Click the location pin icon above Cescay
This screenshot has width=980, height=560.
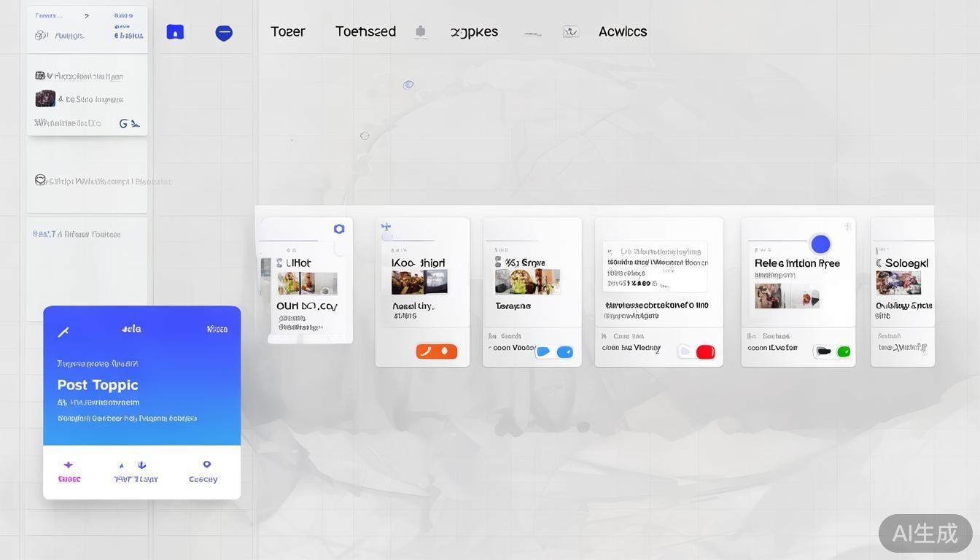tap(206, 464)
